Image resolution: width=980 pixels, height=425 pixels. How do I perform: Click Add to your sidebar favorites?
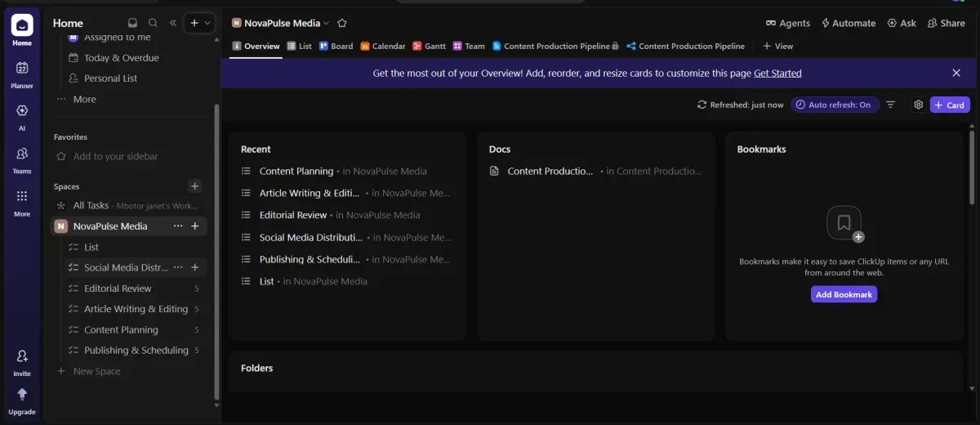click(x=115, y=156)
